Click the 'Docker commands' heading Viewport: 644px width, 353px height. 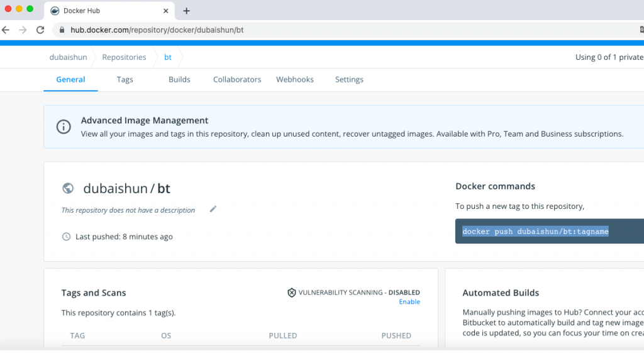[x=495, y=186]
